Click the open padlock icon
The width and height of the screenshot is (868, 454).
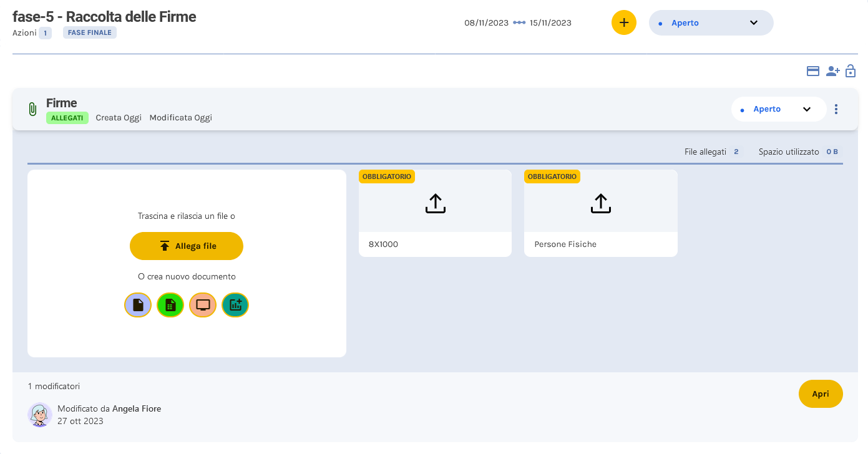click(851, 72)
